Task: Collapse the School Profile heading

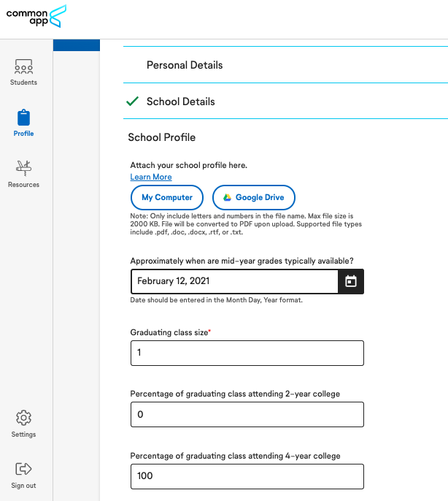Action: [x=161, y=137]
